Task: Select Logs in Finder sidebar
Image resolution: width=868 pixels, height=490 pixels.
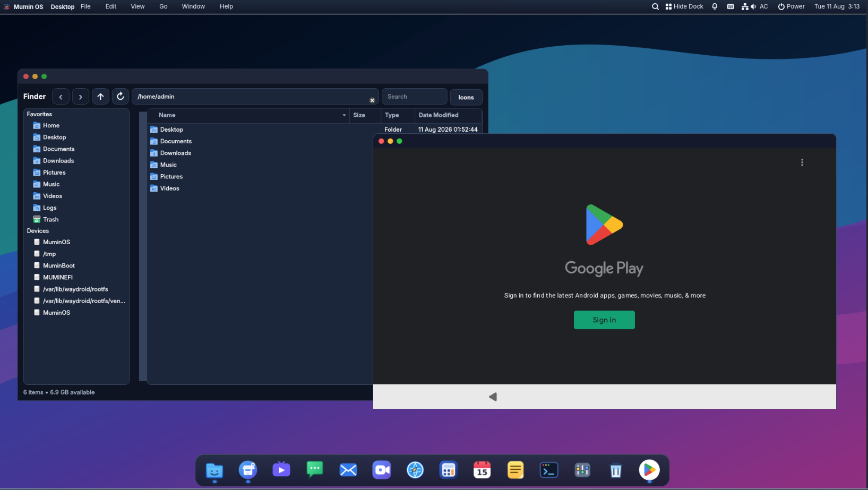Action: tap(49, 208)
